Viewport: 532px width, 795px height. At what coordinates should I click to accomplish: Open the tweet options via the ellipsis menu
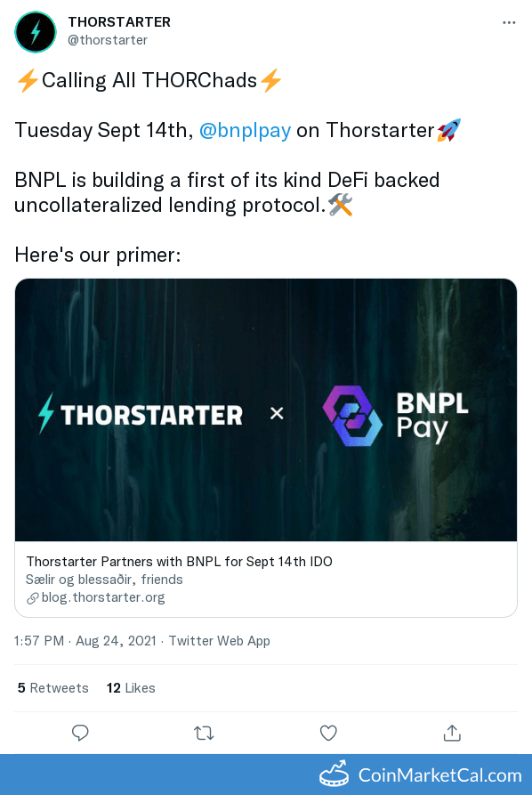[x=510, y=22]
